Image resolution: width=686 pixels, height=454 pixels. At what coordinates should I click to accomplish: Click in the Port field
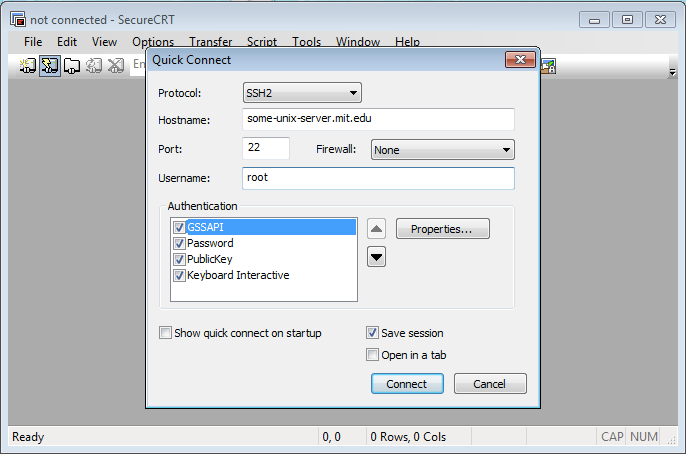tap(266, 148)
